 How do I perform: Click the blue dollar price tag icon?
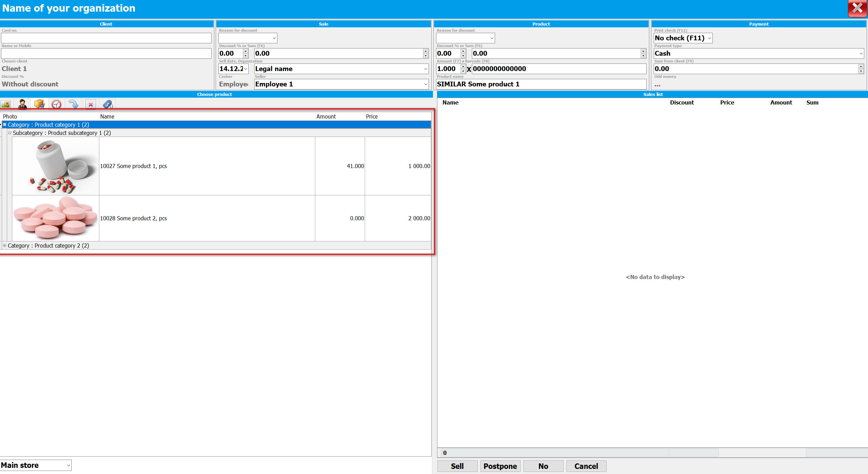tap(107, 104)
